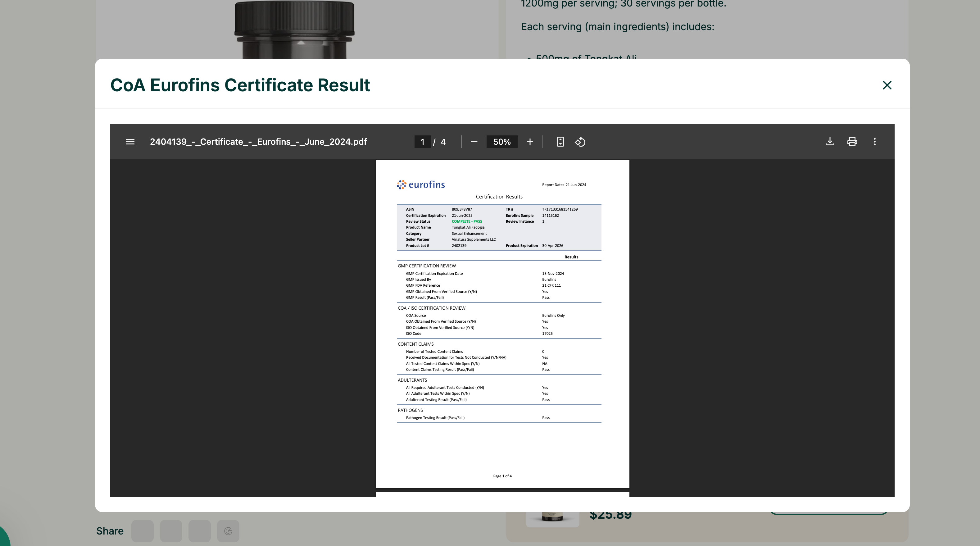Click the Google share icon
Image resolution: width=980 pixels, height=546 pixels.
[228, 531]
